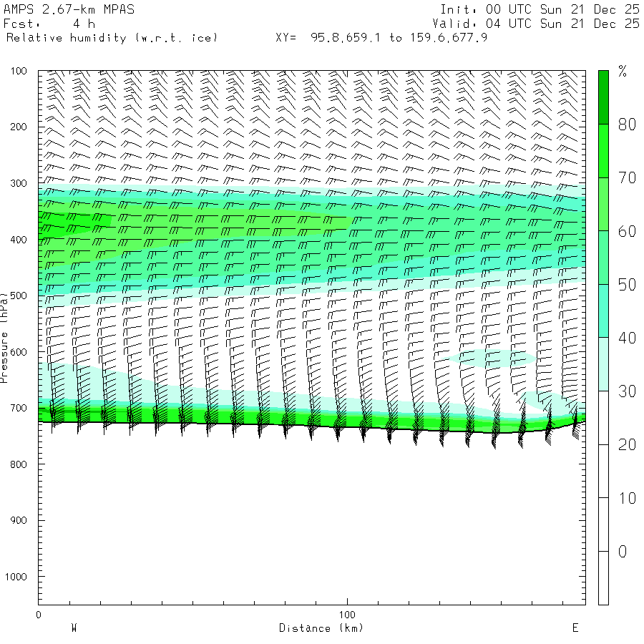The width and height of the screenshot is (644, 644).
Task: Click the colorbar '20' value label
Action: 627,445
